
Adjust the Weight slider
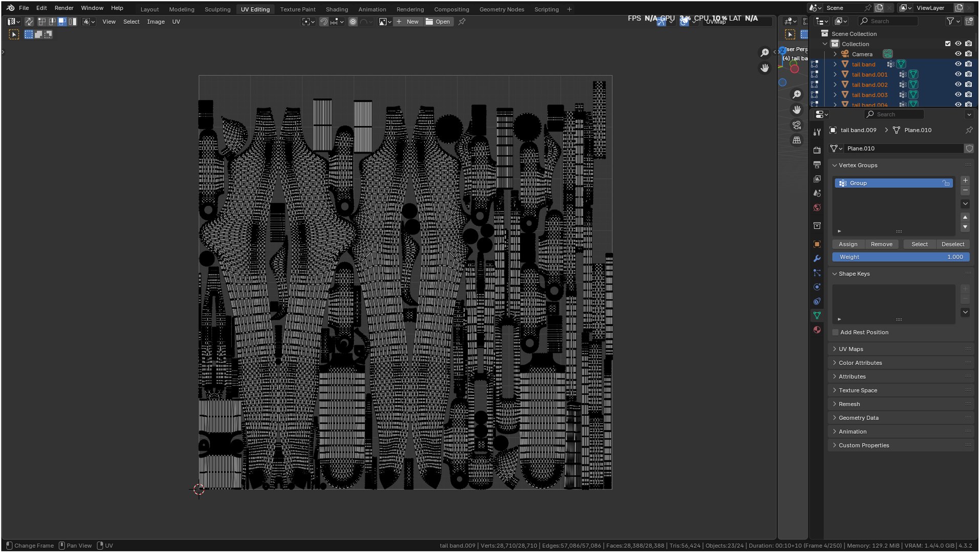[x=901, y=257]
